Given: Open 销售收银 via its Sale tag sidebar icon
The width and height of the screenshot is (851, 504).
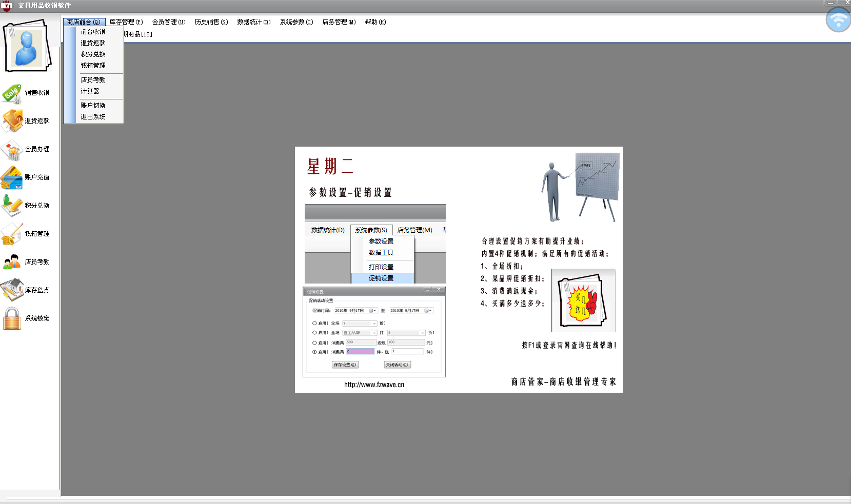Looking at the screenshot, I should pyautogui.click(x=12, y=93).
